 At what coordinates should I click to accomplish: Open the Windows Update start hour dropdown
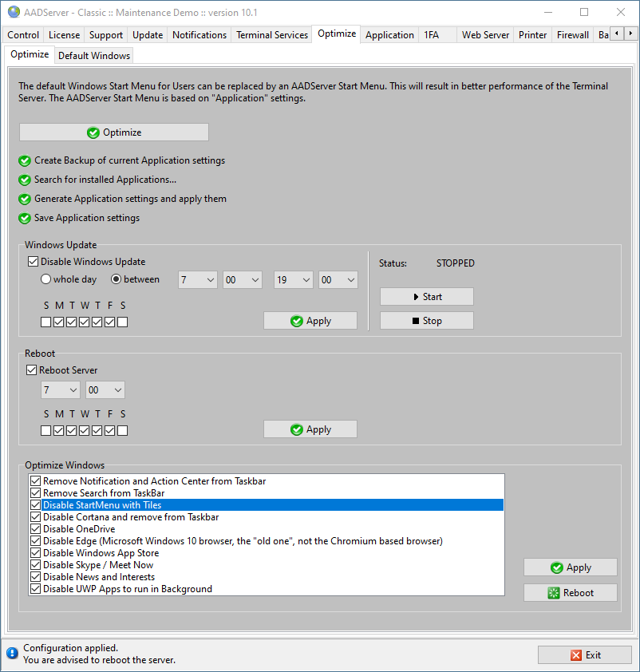click(x=197, y=280)
